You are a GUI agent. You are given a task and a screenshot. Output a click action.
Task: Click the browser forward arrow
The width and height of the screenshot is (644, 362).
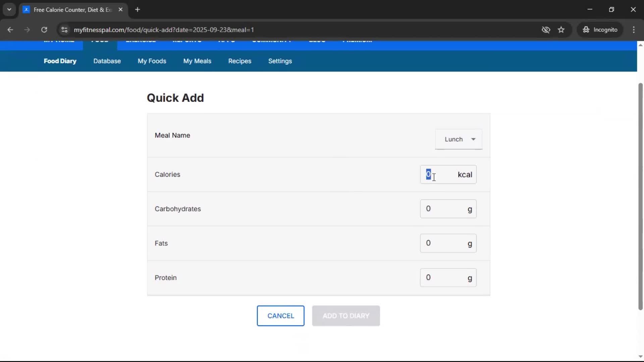click(27, 29)
